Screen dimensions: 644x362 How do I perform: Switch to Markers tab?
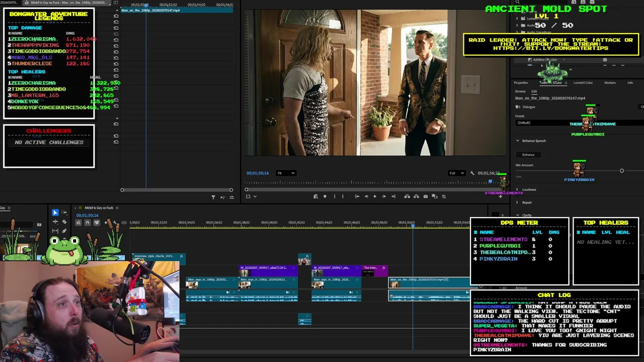coord(610,82)
